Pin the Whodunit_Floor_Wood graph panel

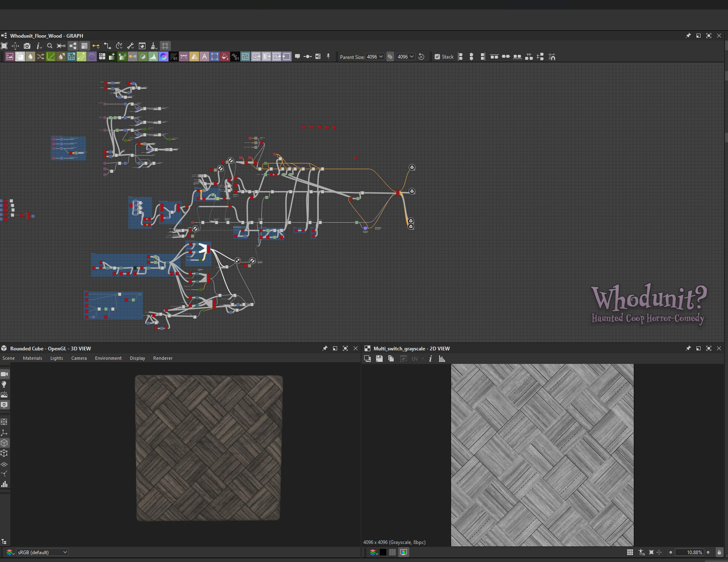pyautogui.click(x=688, y=36)
